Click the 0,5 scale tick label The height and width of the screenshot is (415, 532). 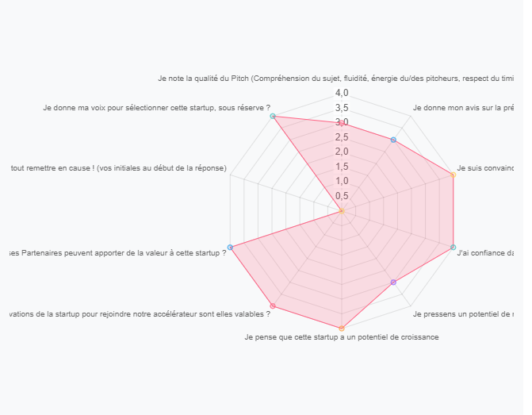(342, 196)
